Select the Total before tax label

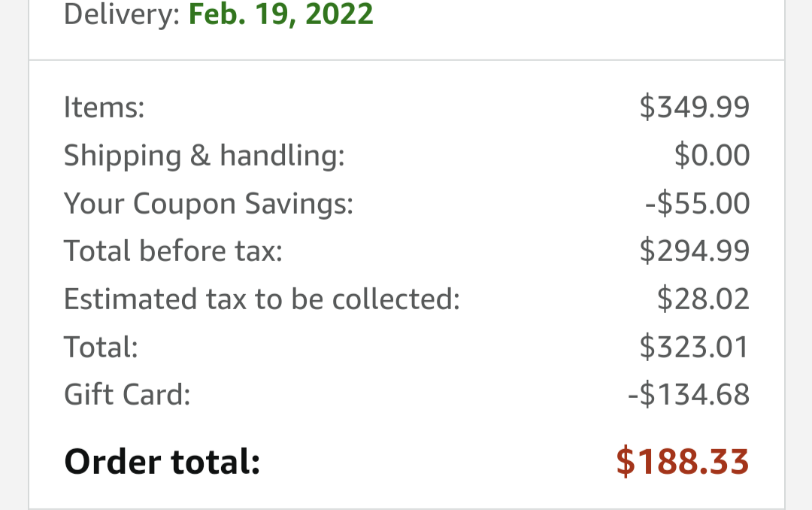[x=173, y=250]
